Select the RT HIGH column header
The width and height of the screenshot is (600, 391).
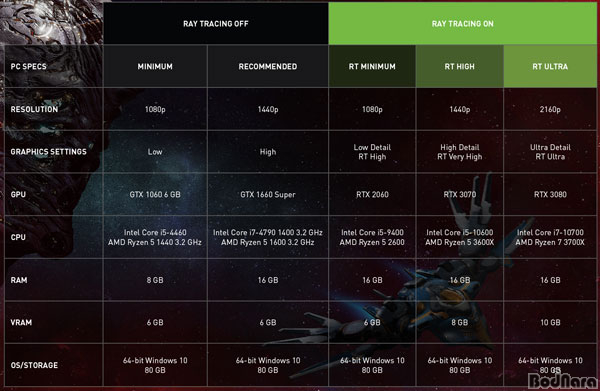coord(460,66)
